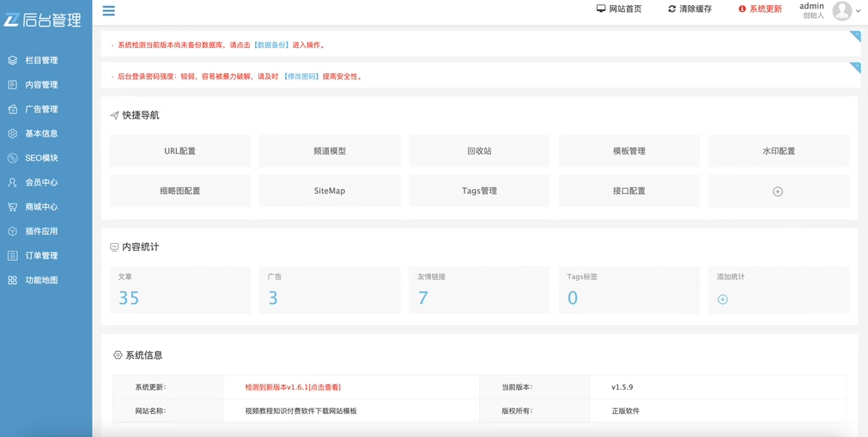Open 会员中心 in the sidebar menu
The height and width of the screenshot is (437, 868).
(x=41, y=182)
